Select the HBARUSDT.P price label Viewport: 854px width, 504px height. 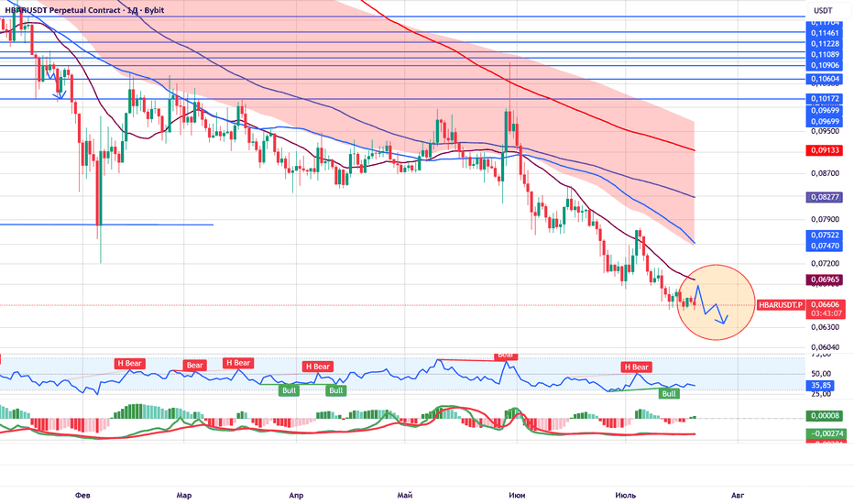coord(781,305)
